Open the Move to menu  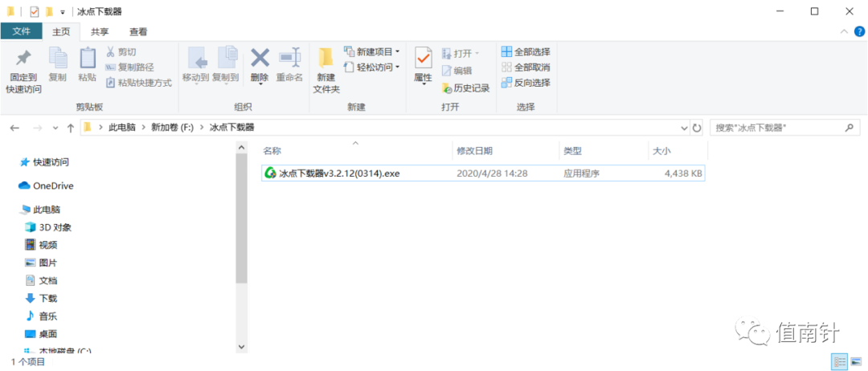click(196, 65)
